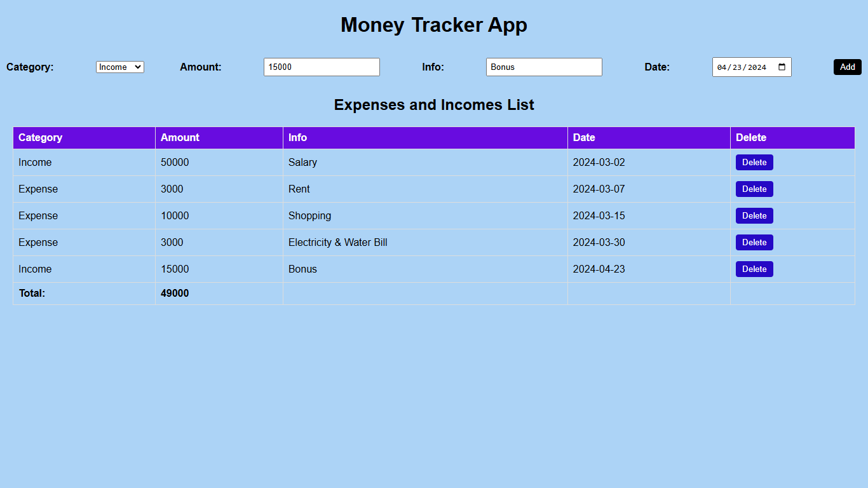The image size is (868, 488).
Task: Click the Amount column header
Action: pyautogui.click(x=219, y=138)
